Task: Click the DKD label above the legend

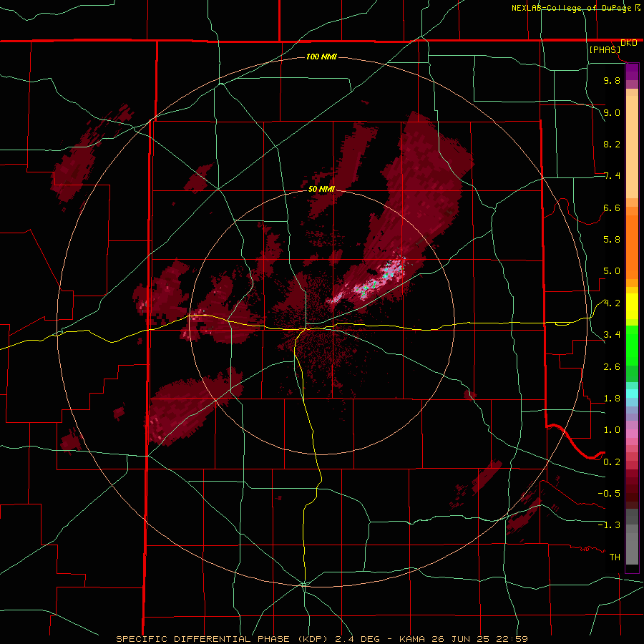Action: point(629,43)
